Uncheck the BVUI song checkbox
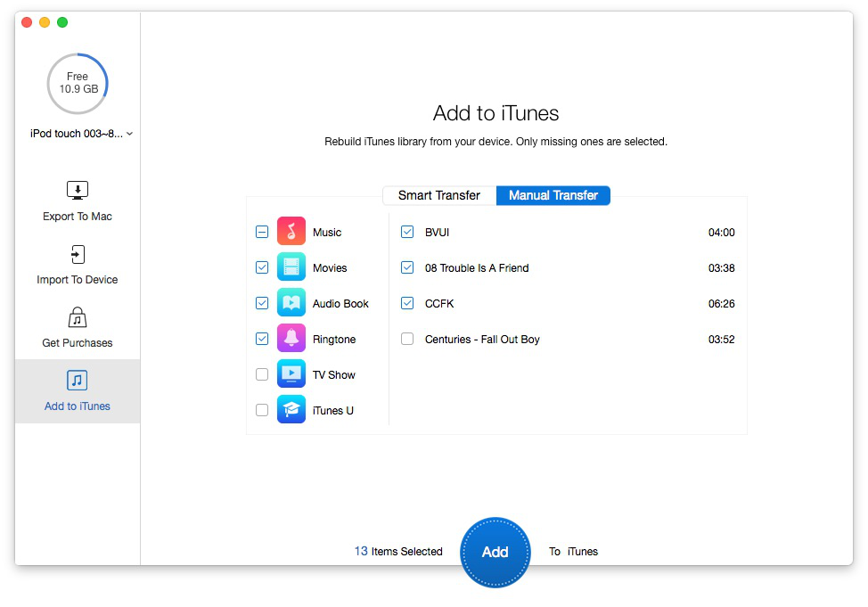Screen dimensions: 868x607 [x=407, y=232]
